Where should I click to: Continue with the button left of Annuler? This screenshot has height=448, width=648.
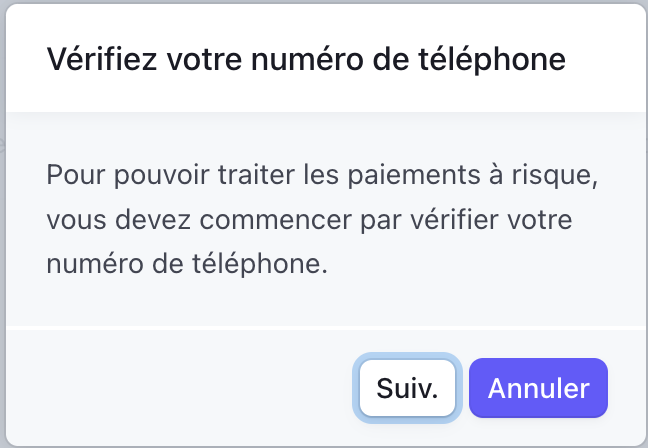[407, 387]
